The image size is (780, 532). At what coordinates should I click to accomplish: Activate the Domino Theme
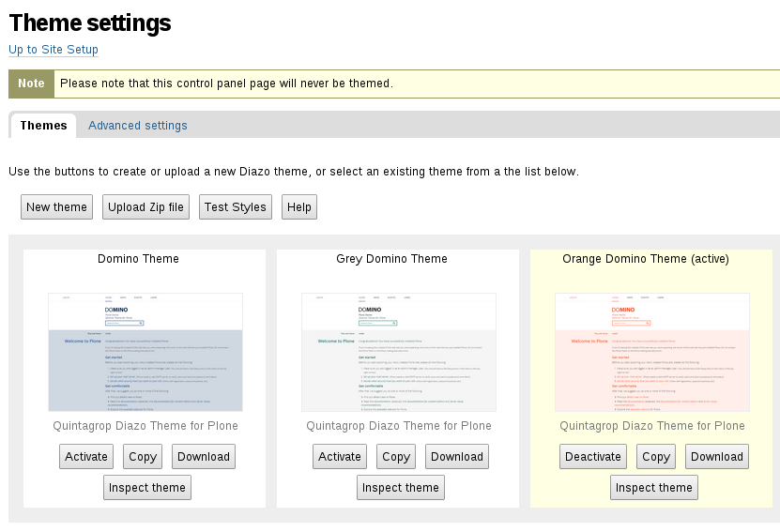[x=87, y=457]
